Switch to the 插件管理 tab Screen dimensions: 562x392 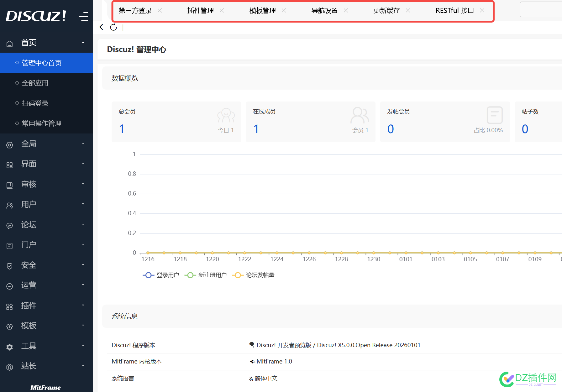pos(201,11)
